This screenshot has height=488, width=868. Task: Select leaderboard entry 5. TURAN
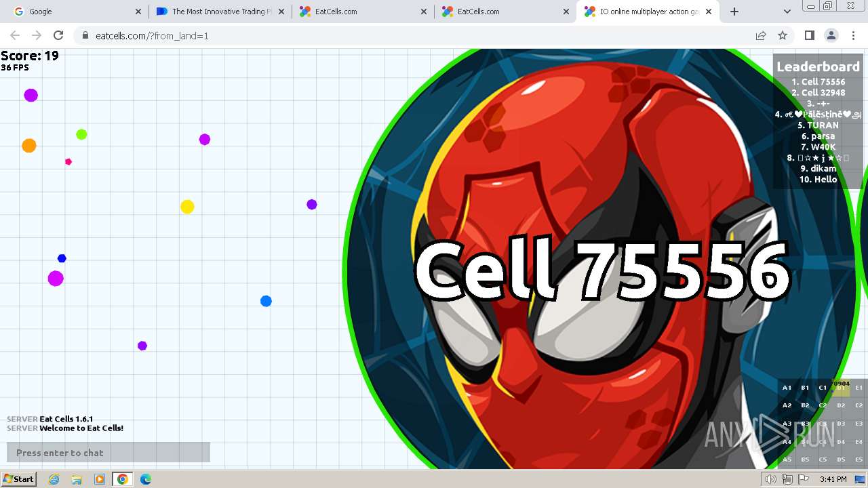coord(818,125)
